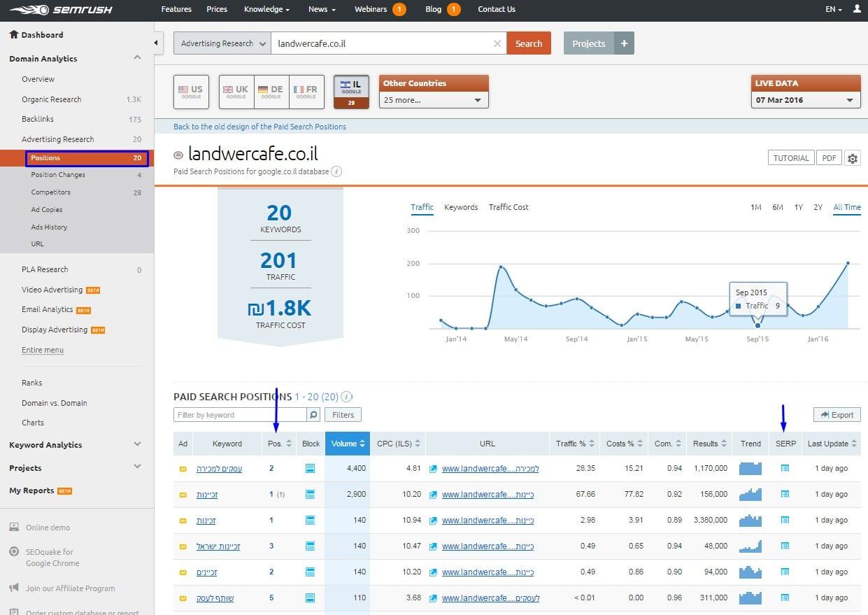Click the info icon next to database text
Screen dimensions: 868x615
coord(336,171)
